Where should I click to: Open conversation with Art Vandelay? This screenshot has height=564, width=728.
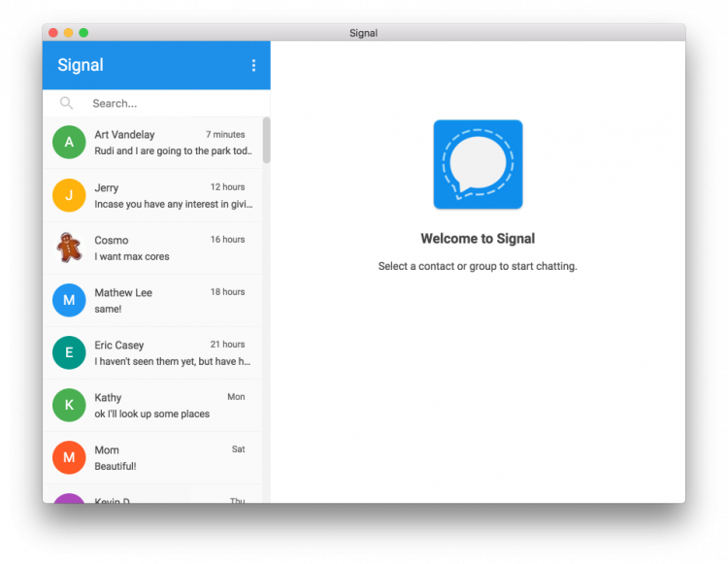click(x=124, y=134)
